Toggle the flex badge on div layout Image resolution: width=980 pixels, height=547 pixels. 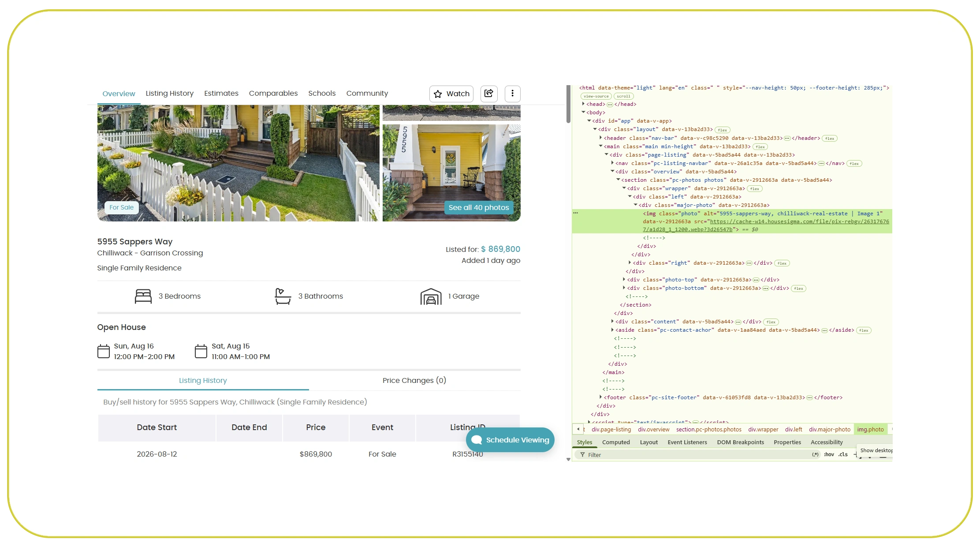[723, 130]
